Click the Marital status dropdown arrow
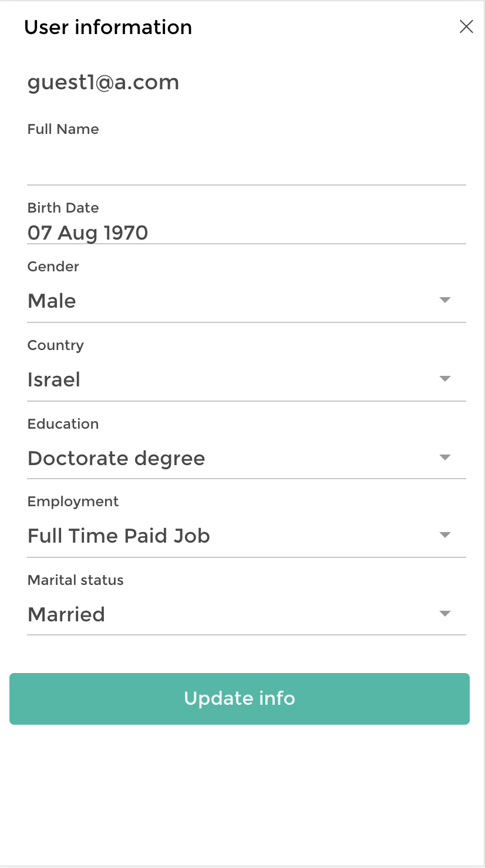 (x=445, y=614)
